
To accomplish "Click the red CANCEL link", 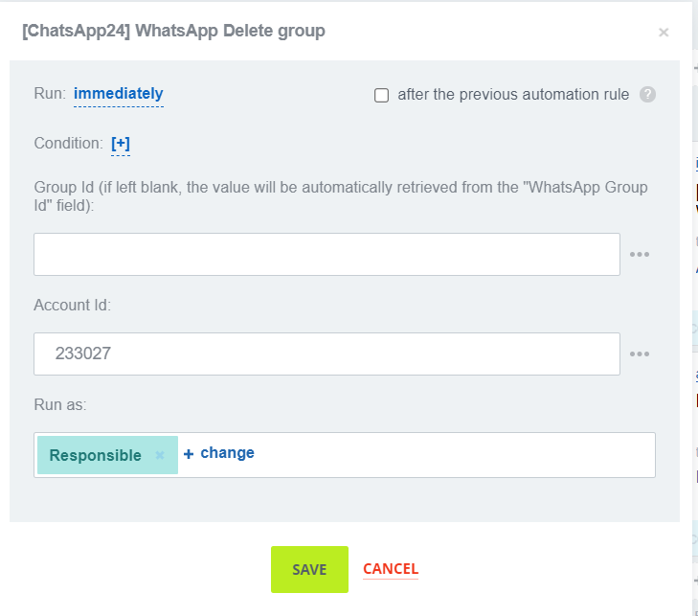I will 391,569.
